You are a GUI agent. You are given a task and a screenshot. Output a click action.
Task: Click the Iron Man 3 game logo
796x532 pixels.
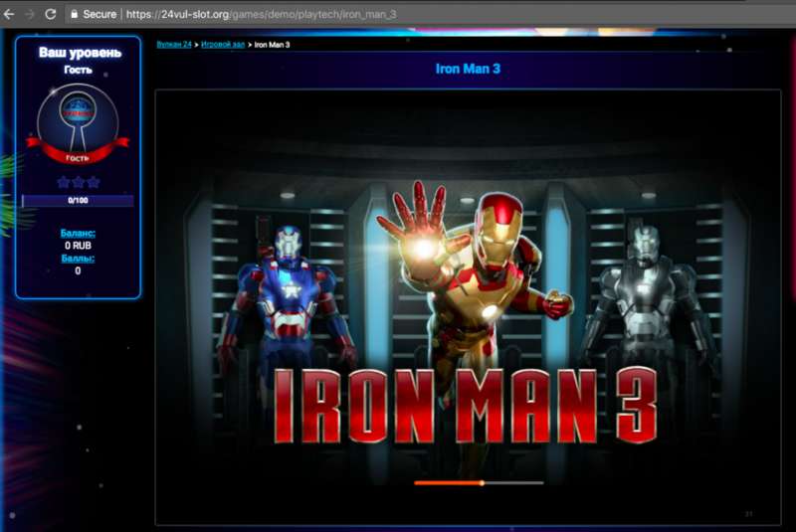pyautogui.click(x=466, y=406)
